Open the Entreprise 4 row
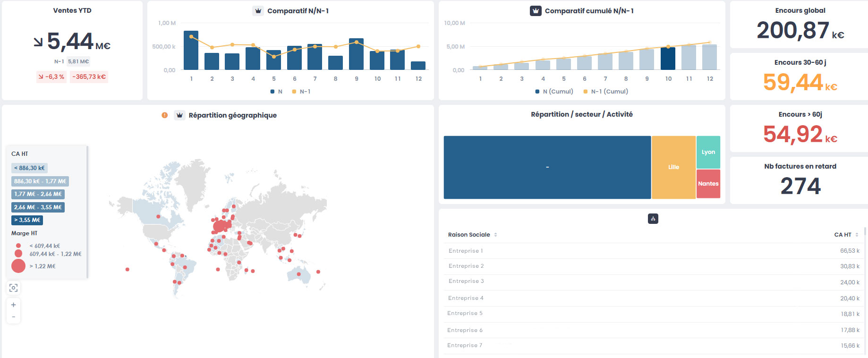The height and width of the screenshot is (358, 868). tap(466, 298)
